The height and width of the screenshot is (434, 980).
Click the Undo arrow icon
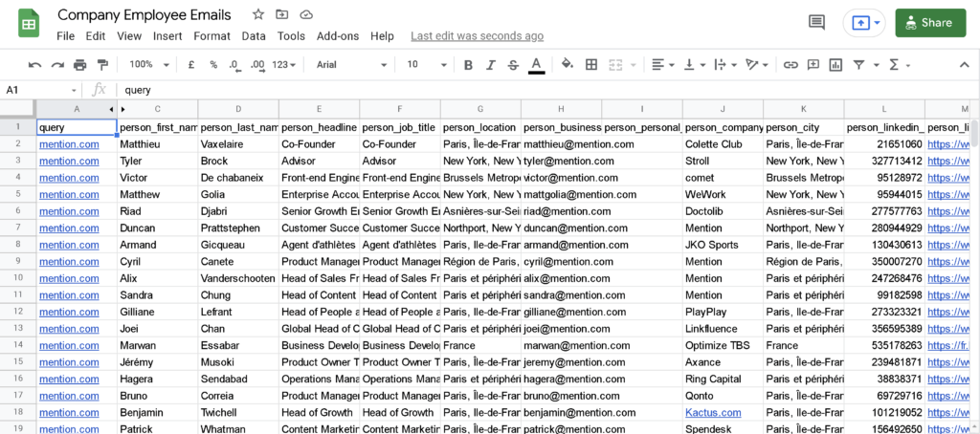[x=35, y=65]
